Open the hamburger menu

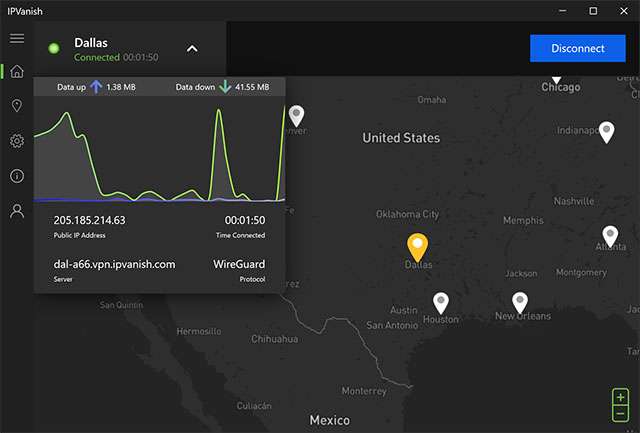tap(17, 38)
